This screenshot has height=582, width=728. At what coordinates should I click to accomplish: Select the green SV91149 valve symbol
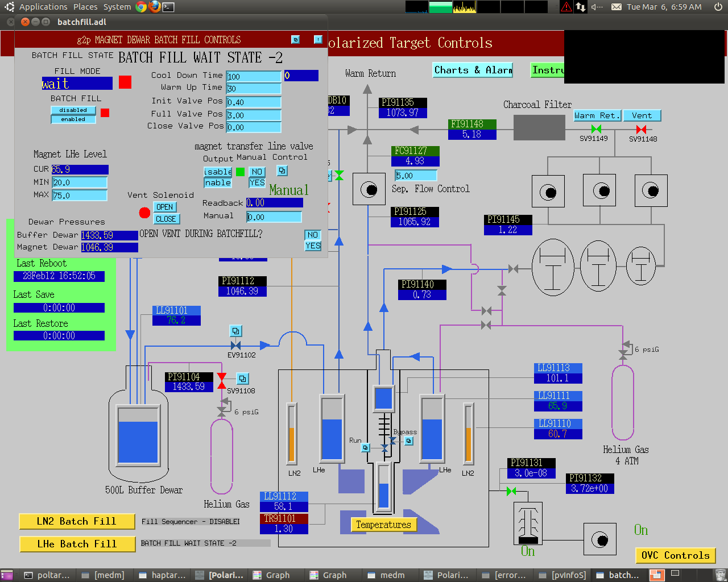click(596, 129)
